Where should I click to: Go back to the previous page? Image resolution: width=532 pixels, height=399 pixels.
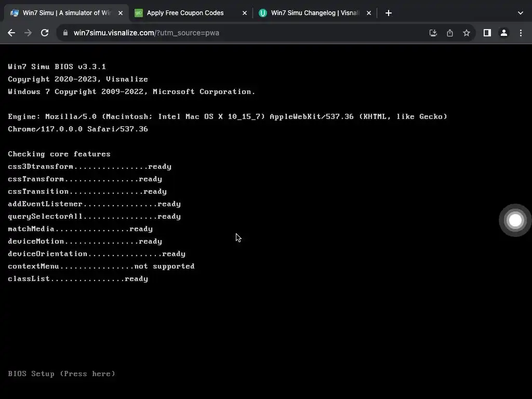coord(11,33)
